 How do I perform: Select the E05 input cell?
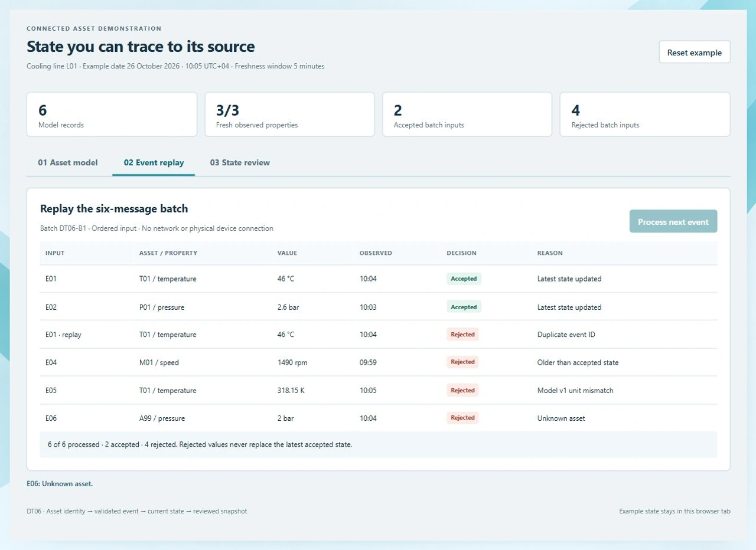[x=51, y=390]
